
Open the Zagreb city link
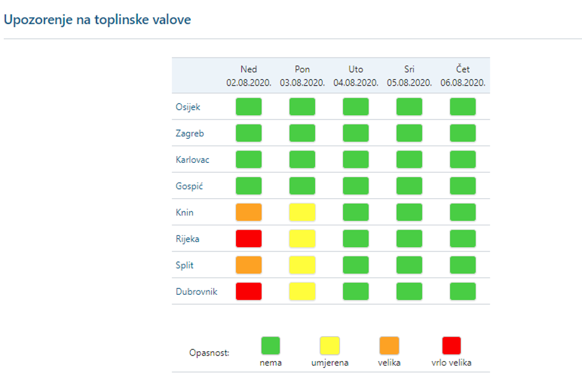pos(189,133)
